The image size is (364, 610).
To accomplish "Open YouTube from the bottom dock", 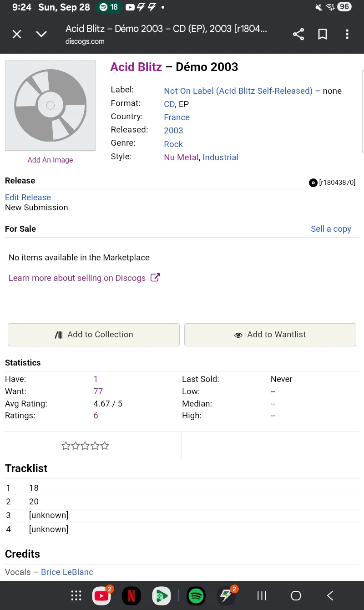I will (101, 595).
